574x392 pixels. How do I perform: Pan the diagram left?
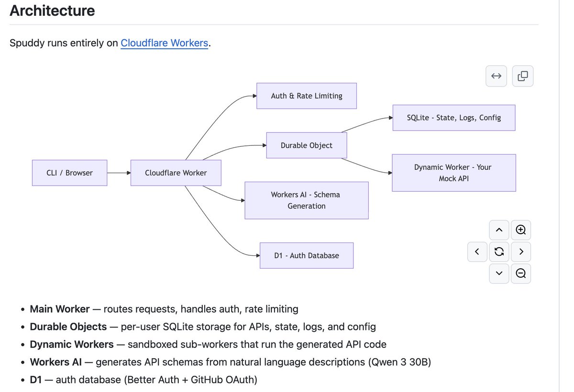click(477, 251)
